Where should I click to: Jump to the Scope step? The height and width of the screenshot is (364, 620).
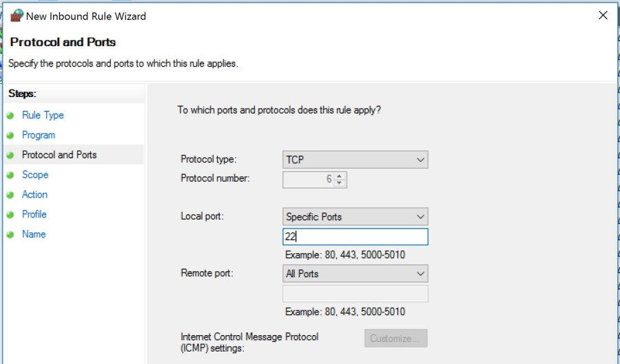coord(35,175)
